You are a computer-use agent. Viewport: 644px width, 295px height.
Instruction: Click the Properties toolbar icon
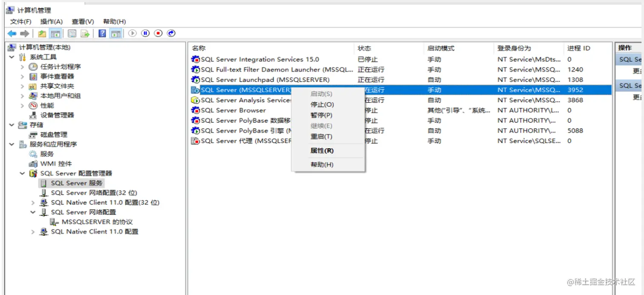point(72,33)
